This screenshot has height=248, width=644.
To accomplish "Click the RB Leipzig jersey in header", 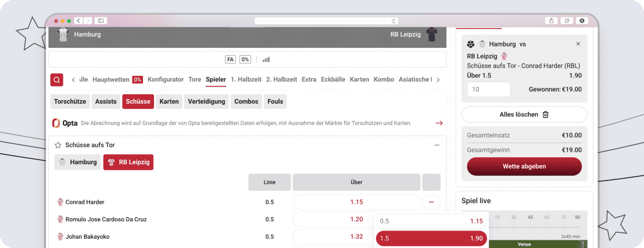I will 432,34.
